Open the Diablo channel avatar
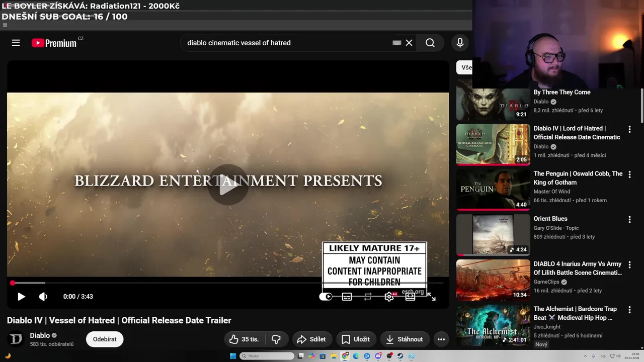Image resolution: width=644 pixels, height=362 pixels. point(16,339)
